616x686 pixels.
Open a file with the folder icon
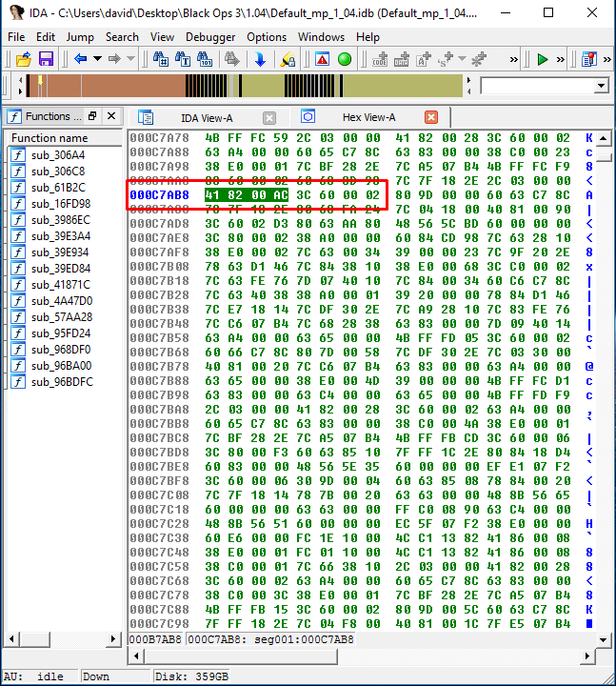[24, 59]
